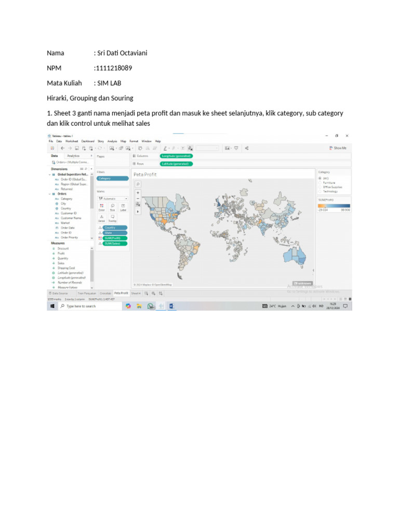399x532 pixels.
Task: Click the SUM(Profit) color legend gradient
Action: point(334,206)
